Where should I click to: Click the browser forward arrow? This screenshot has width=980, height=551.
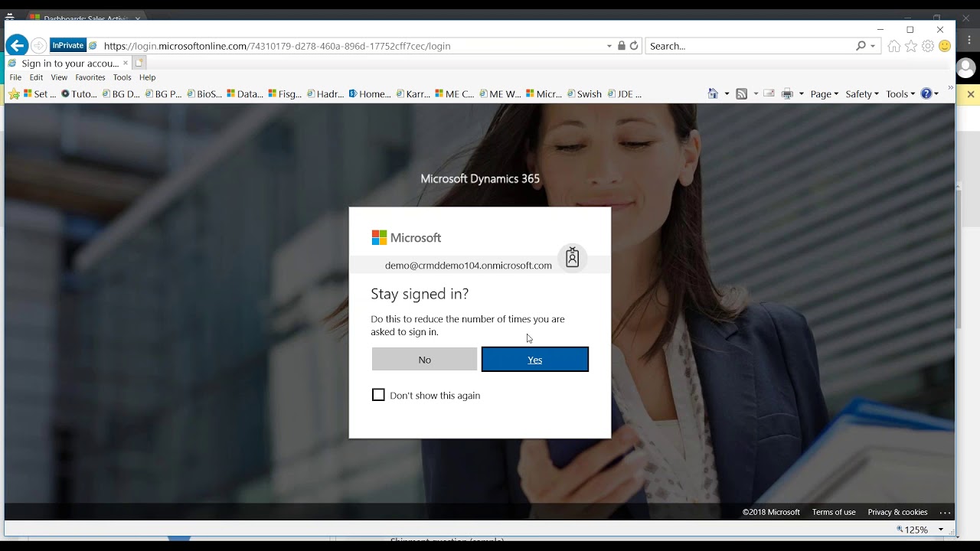click(x=38, y=46)
